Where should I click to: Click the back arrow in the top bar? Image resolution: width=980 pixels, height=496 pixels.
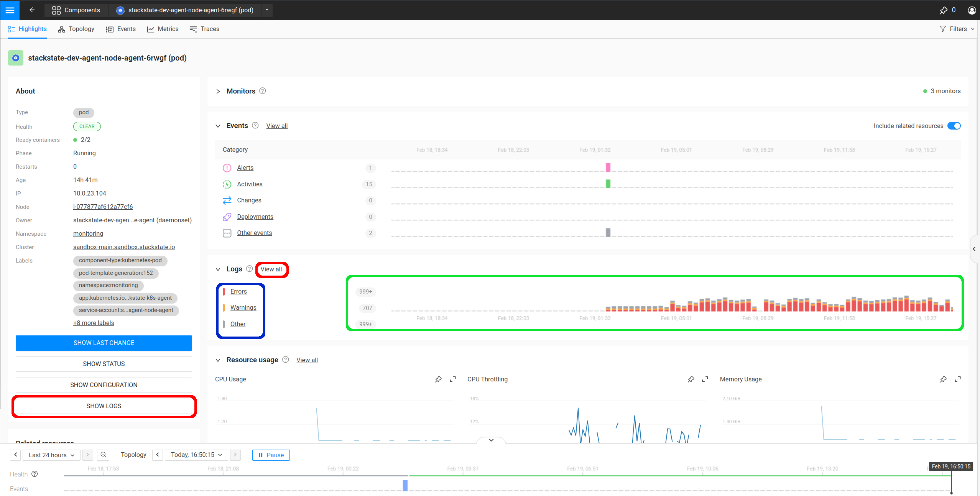pyautogui.click(x=32, y=10)
